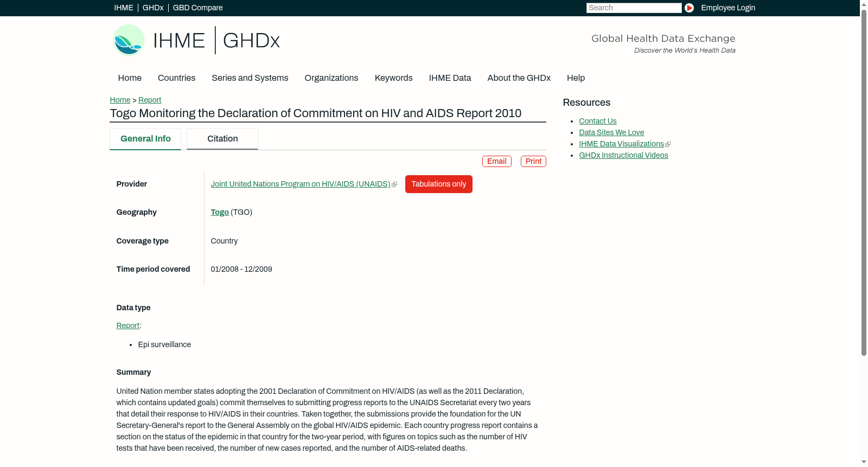This screenshot has height=467, width=868.
Task: Open Series and Systems menu
Action: [x=250, y=78]
